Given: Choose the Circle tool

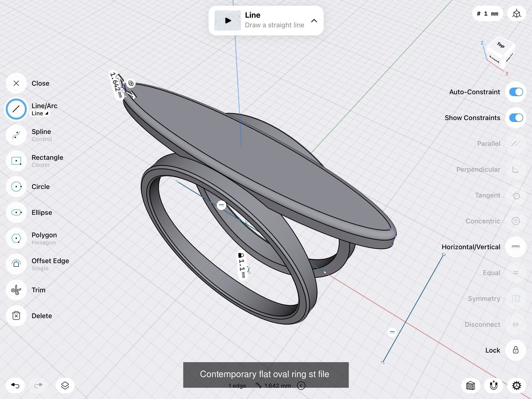Looking at the screenshot, I should [16, 187].
